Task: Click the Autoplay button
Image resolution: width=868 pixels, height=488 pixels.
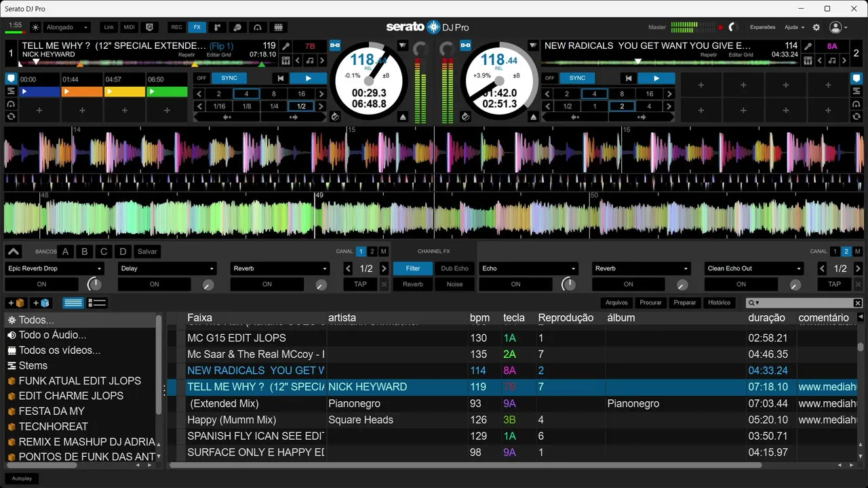Action: [21, 479]
